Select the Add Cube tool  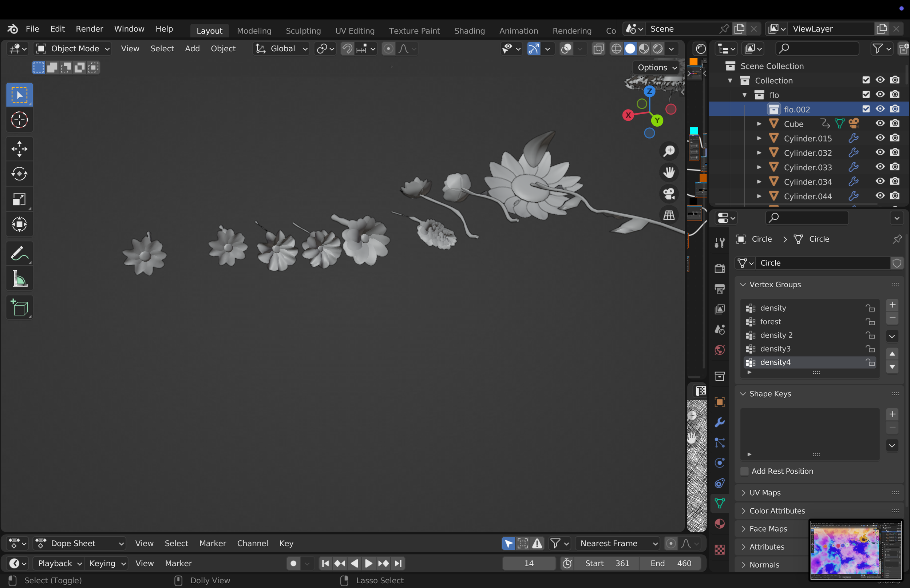tap(19, 307)
